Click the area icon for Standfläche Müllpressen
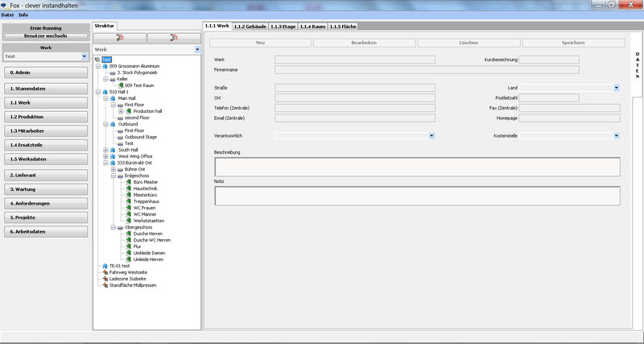Image resolution: width=644 pixels, height=344 pixels. (x=105, y=284)
